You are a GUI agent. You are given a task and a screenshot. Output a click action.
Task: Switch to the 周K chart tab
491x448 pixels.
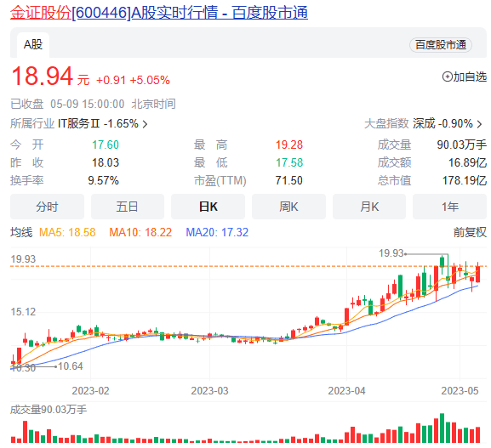pos(288,207)
